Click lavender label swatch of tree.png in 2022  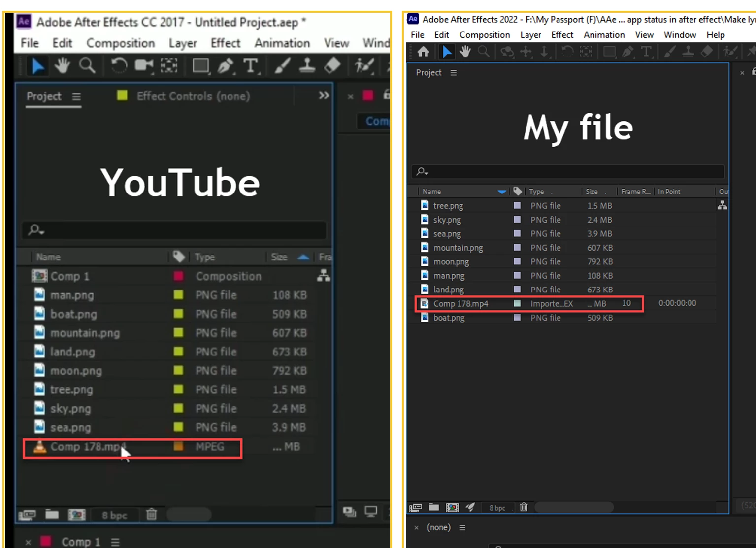[517, 205]
